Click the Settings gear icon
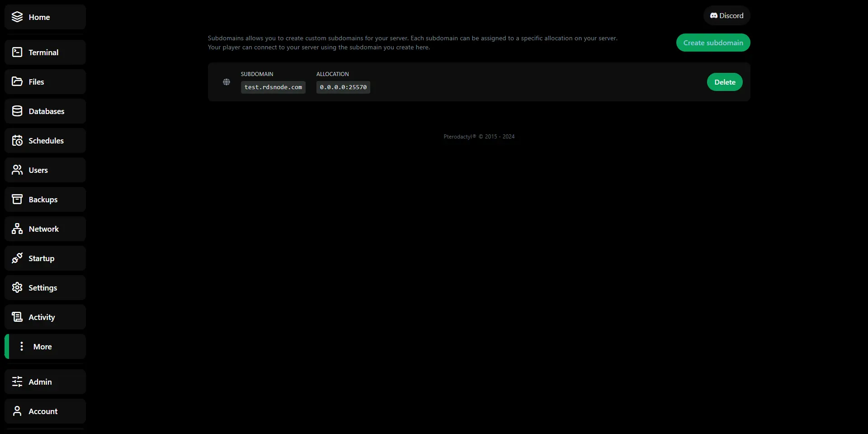This screenshot has width=868, height=434. (17, 287)
